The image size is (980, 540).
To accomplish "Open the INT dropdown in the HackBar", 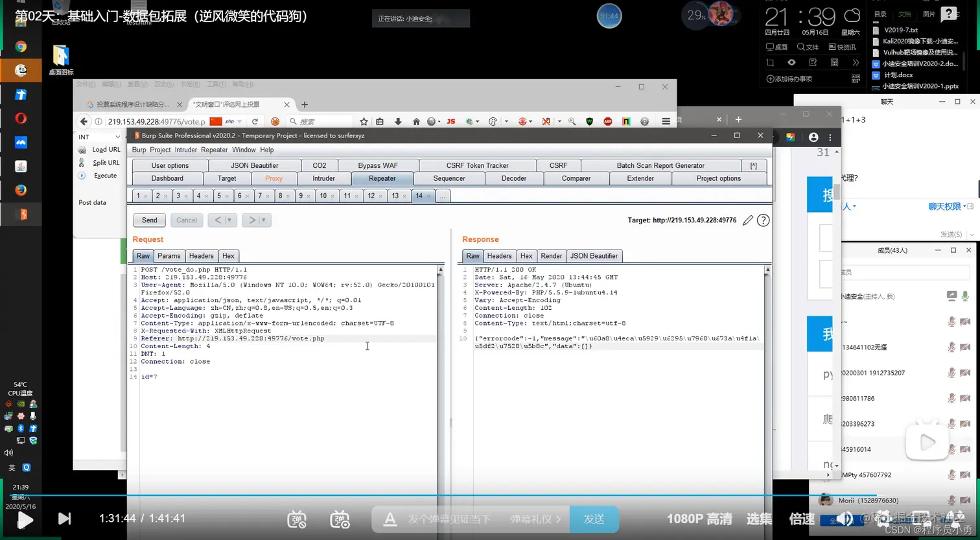I will tap(99, 137).
